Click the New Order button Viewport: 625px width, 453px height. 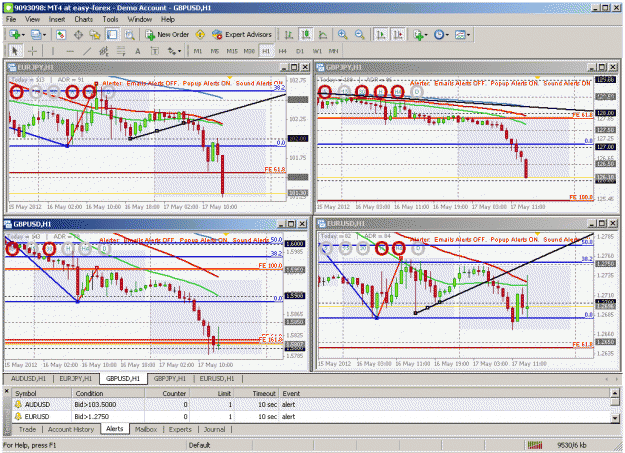pyautogui.click(x=167, y=35)
